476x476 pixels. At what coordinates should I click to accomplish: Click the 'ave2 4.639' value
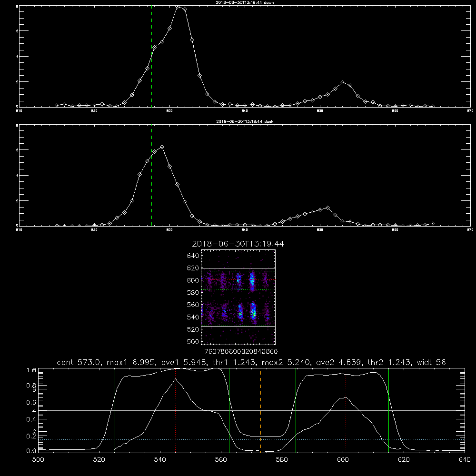coord(339,362)
